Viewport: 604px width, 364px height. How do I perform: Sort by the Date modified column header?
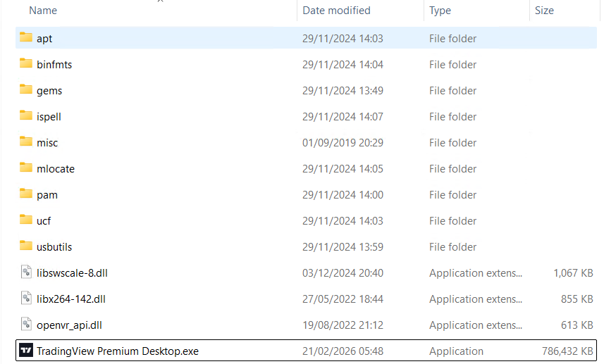click(336, 11)
